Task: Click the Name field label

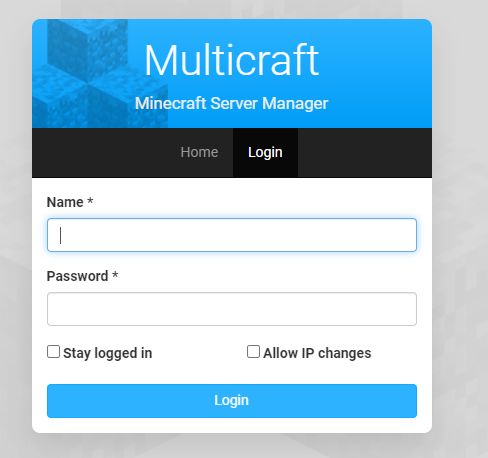Action: [65, 202]
